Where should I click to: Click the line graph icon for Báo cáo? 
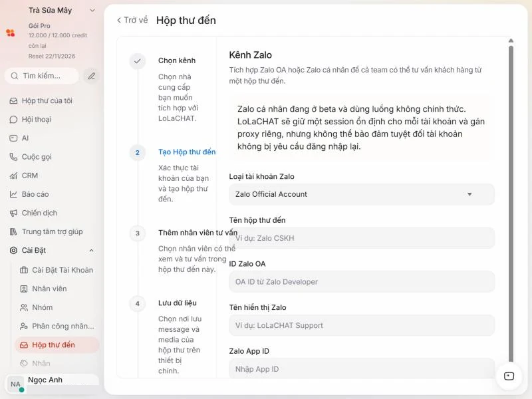[13, 194]
